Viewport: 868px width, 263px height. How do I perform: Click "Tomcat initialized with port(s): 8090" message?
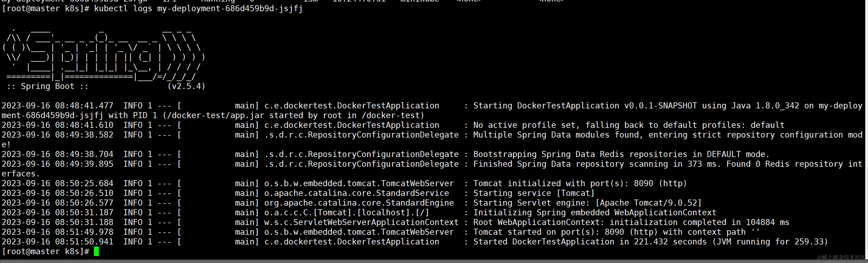[x=579, y=183]
